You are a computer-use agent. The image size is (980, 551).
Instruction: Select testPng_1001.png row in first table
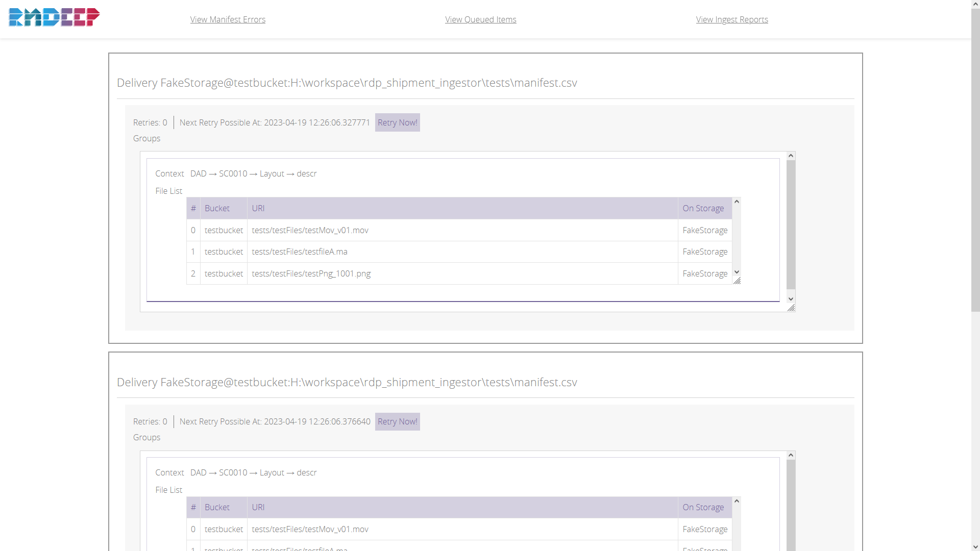coord(311,273)
